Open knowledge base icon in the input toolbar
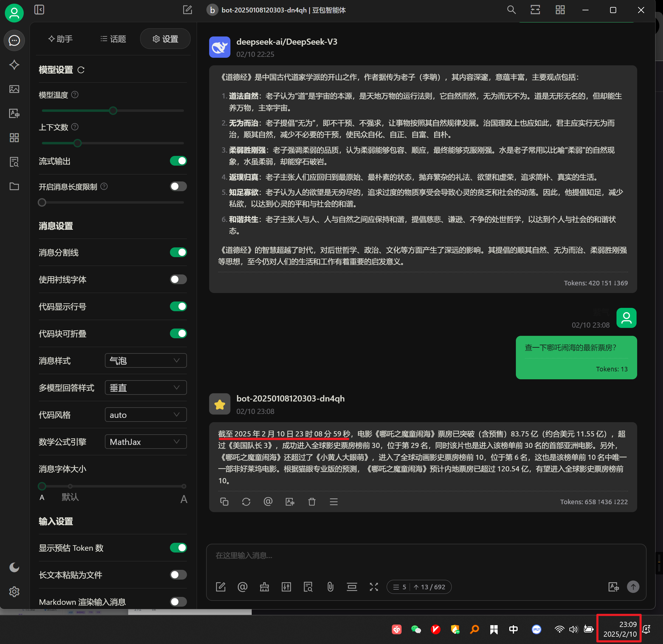Screen dimensions: 663x644 (x=308, y=587)
